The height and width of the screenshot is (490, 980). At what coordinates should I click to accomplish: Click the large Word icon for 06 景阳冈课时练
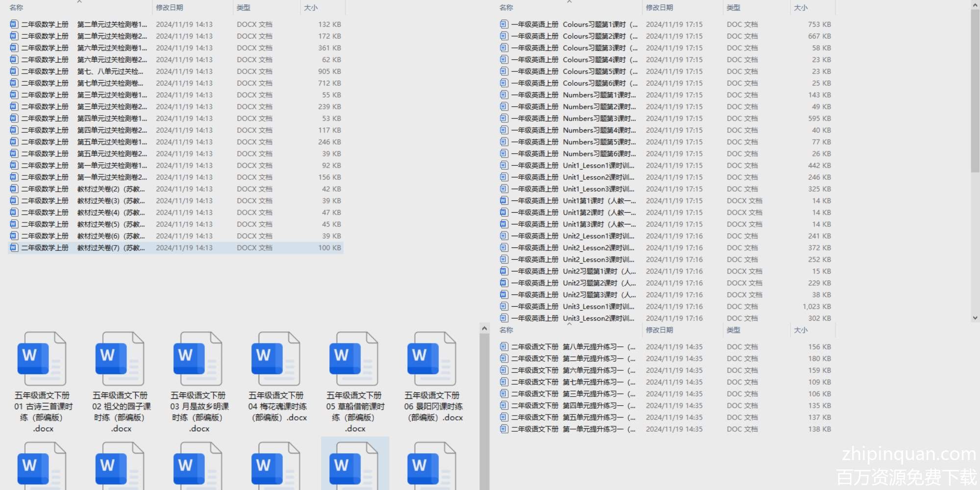coord(432,359)
